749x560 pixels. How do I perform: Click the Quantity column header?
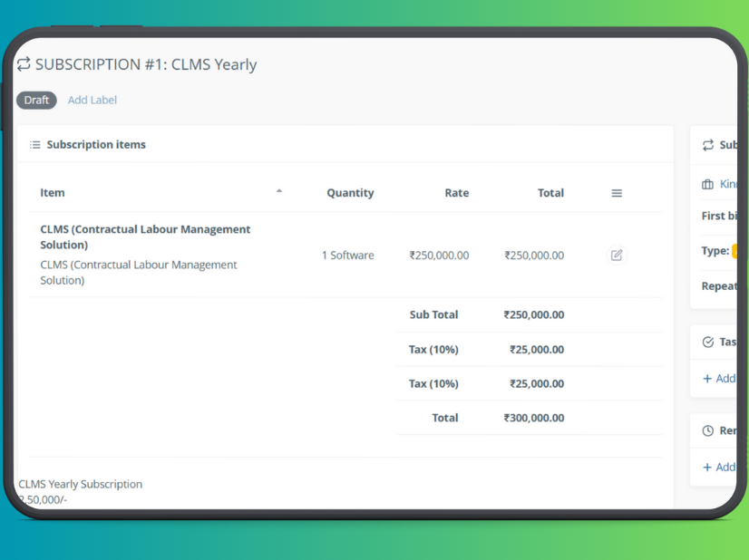(x=350, y=193)
